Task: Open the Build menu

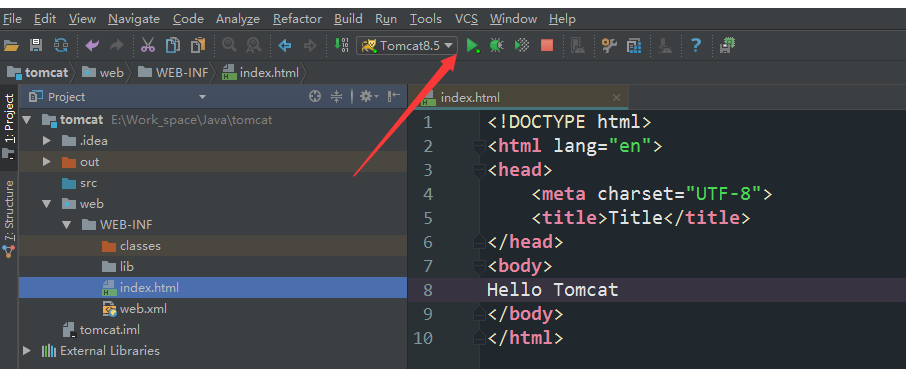Action: click(348, 19)
